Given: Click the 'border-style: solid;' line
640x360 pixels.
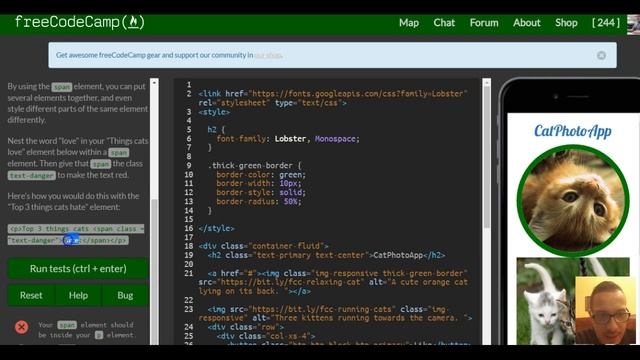Looking at the screenshot, I should [261, 193].
